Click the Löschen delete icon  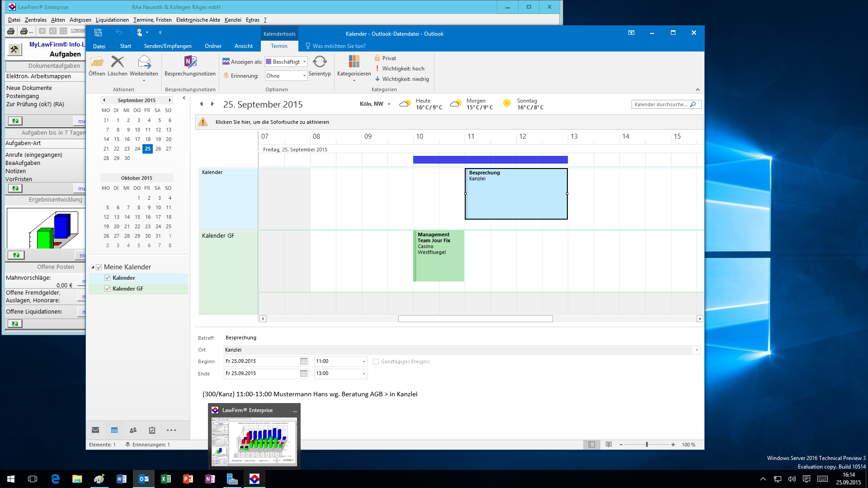click(x=118, y=62)
